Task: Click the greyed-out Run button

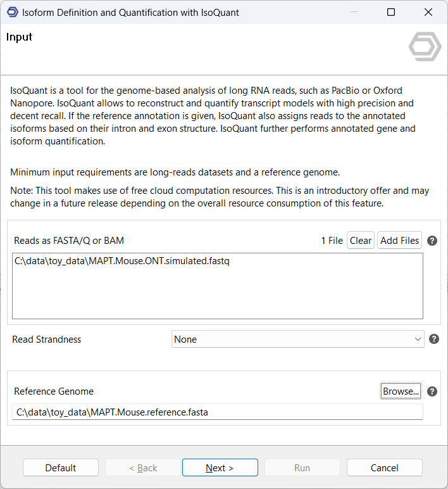Action: pyautogui.click(x=302, y=467)
